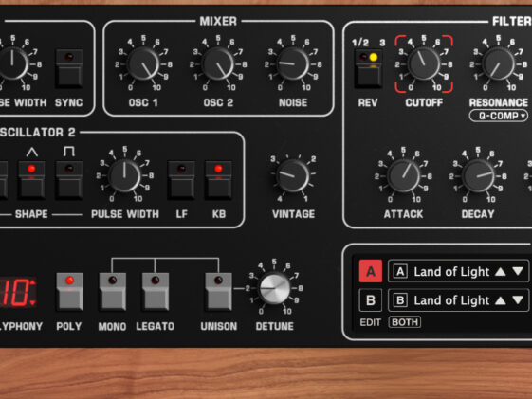Toggle Oscillator 2 pulse shape switch
The image size is (532, 399).
tap(69, 180)
